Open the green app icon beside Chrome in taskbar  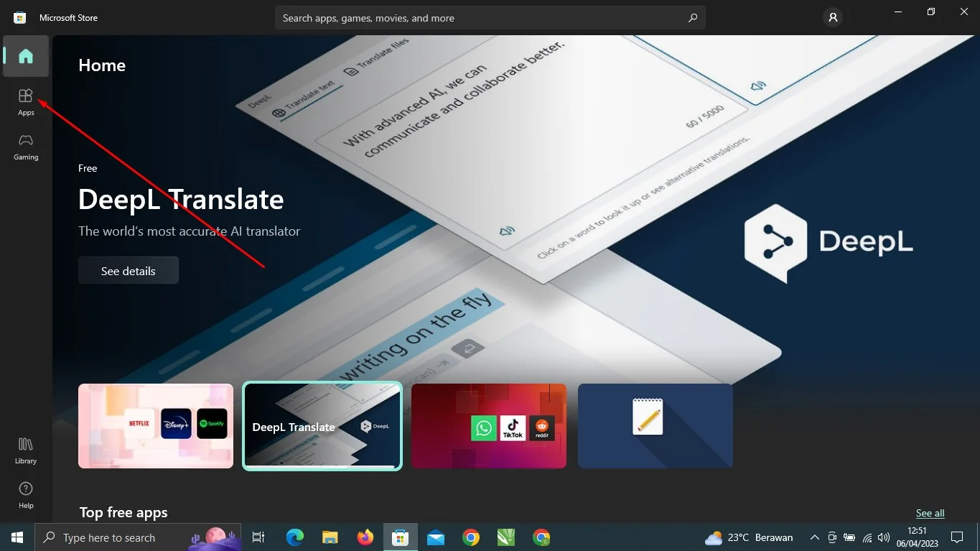tap(506, 537)
